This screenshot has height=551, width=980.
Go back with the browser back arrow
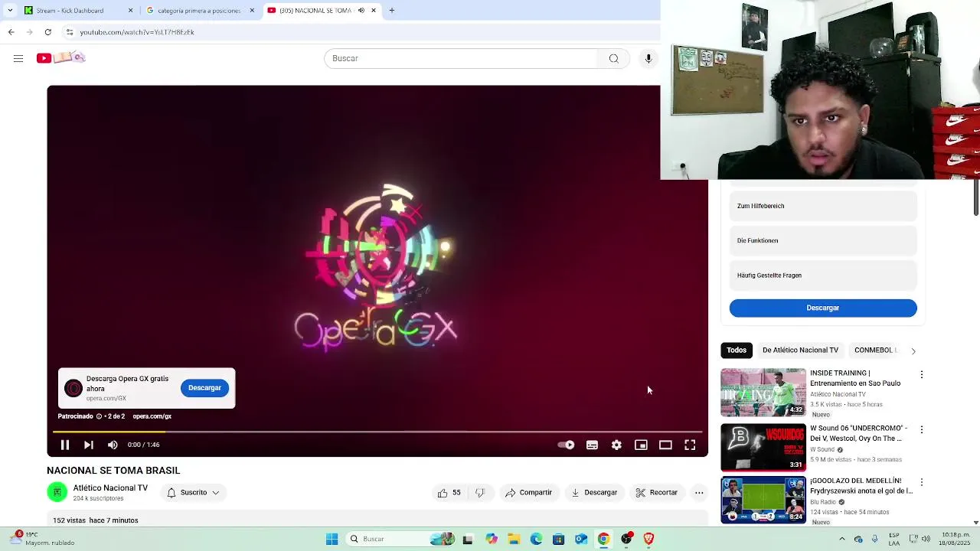point(11,32)
